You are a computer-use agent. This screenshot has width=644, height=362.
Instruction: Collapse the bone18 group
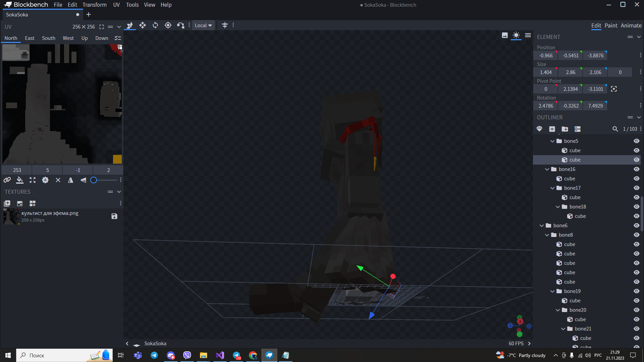click(558, 207)
